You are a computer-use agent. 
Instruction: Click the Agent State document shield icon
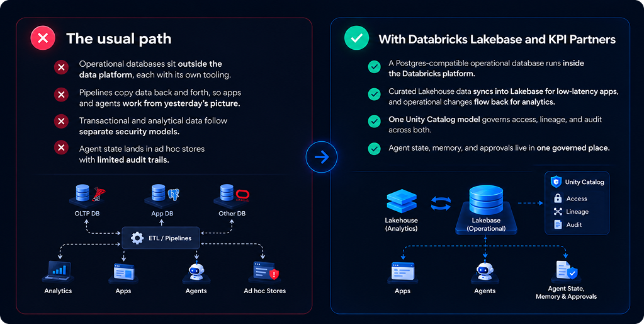point(567,270)
